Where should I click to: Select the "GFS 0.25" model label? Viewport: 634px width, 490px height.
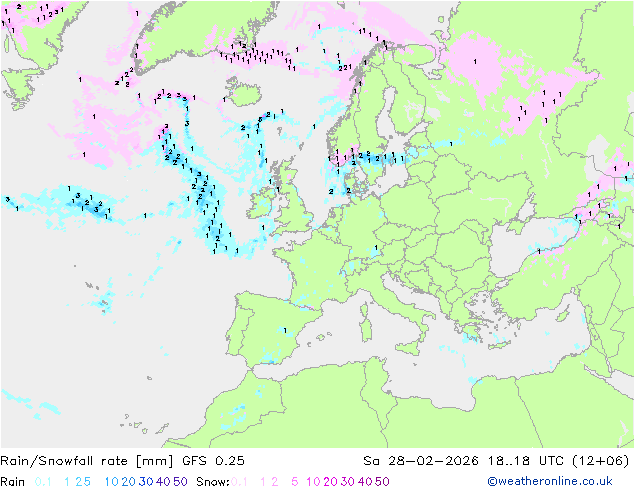point(213,461)
